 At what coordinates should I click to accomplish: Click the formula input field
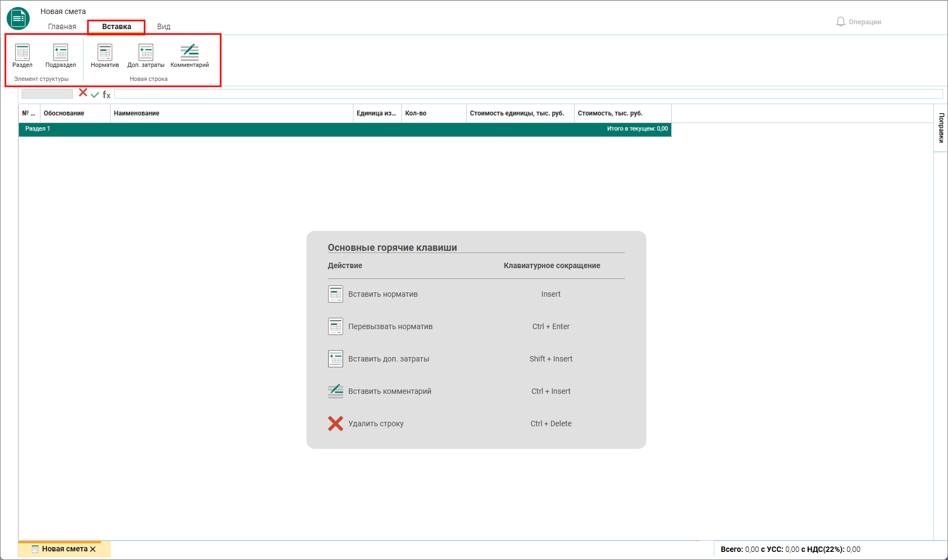click(x=528, y=94)
